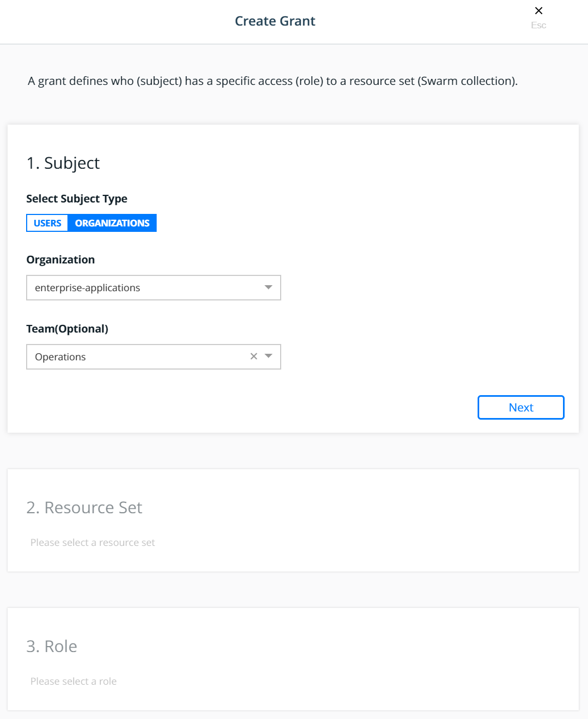Image resolution: width=588 pixels, height=719 pixels.
Task: Click the Select Subject Type label
Action: [77, 199]
